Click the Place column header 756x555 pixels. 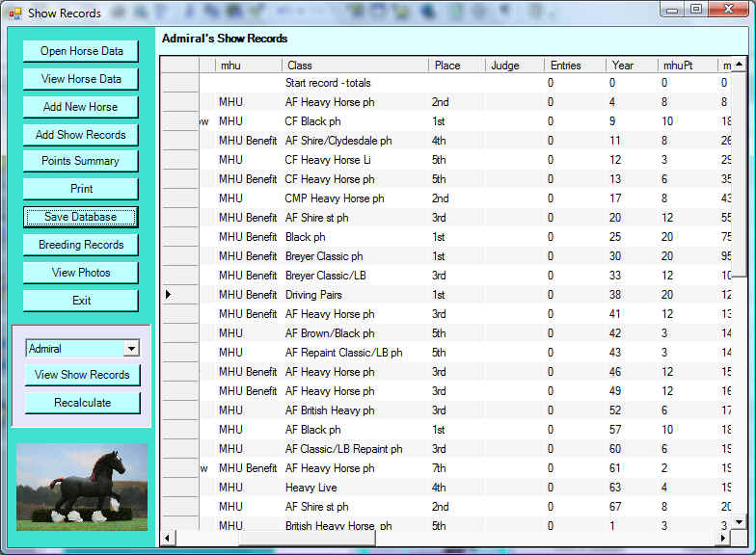pos(457,66)
